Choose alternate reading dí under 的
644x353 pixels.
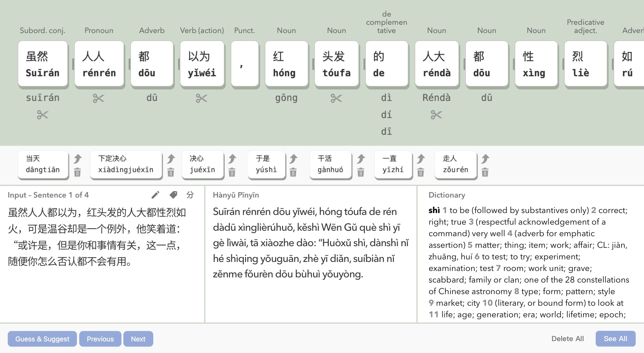pos(386,115)
